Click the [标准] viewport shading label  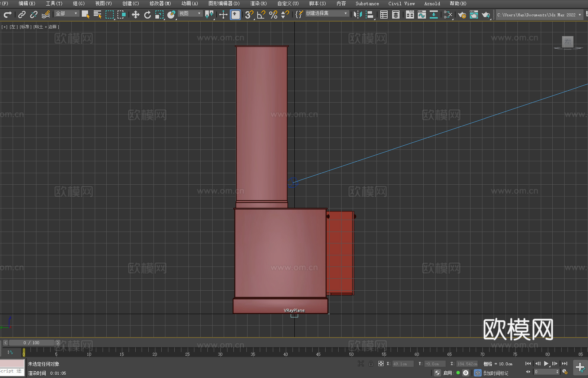coord(25,27)
